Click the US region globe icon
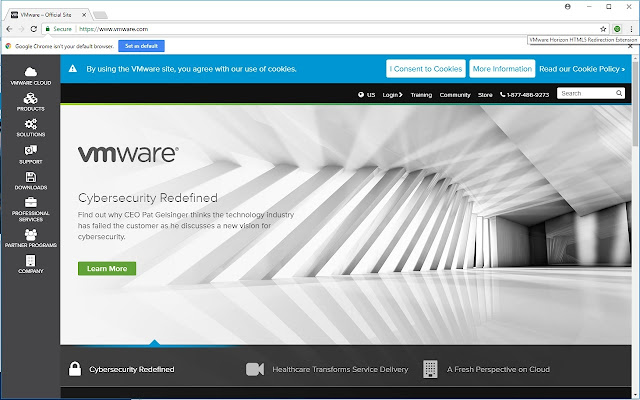The width and height of the screenshot is (640, 400). click(361, 95)
